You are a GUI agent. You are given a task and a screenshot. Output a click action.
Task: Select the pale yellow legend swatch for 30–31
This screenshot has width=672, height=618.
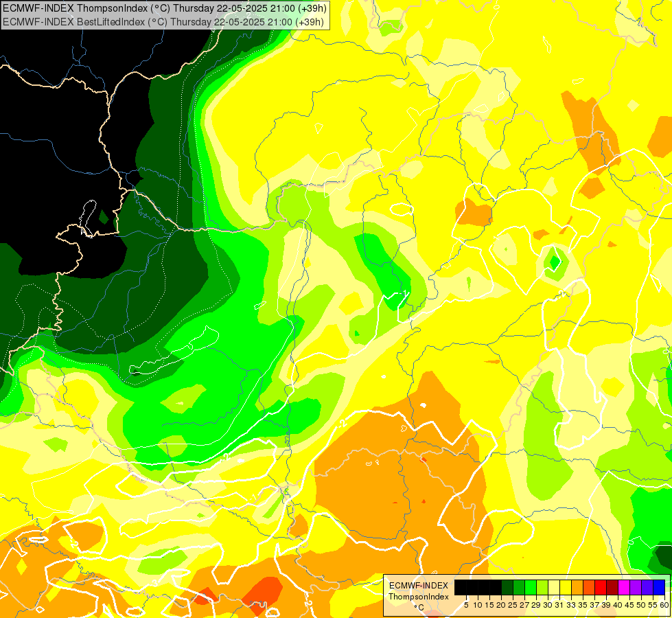pos(554,587)
